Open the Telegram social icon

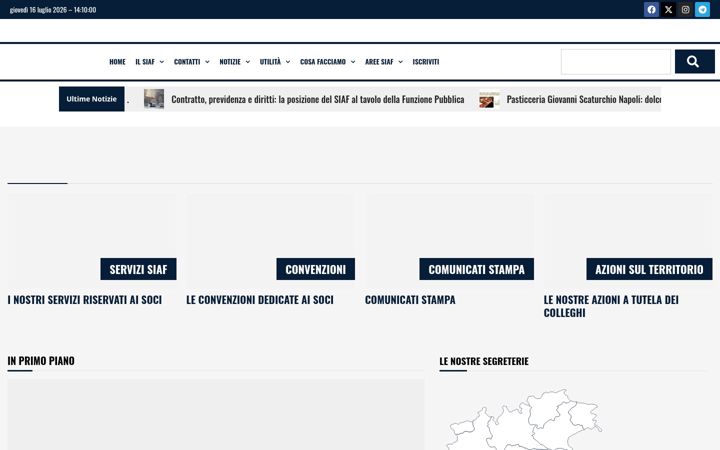(x=702, y=10)
